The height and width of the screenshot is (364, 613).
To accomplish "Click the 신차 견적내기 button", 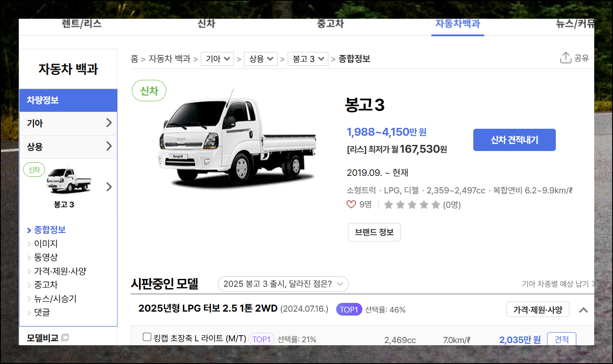I will (x=514, y=140).
